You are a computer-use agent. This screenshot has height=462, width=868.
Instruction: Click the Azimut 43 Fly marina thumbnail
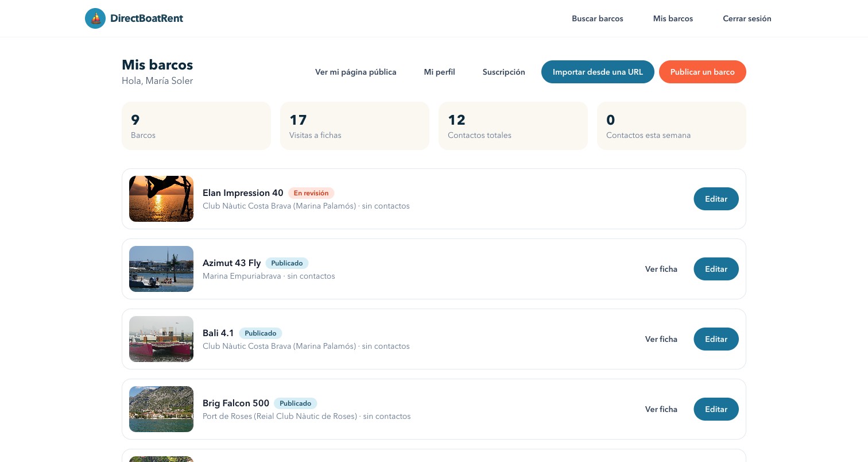tap(161, 269)
